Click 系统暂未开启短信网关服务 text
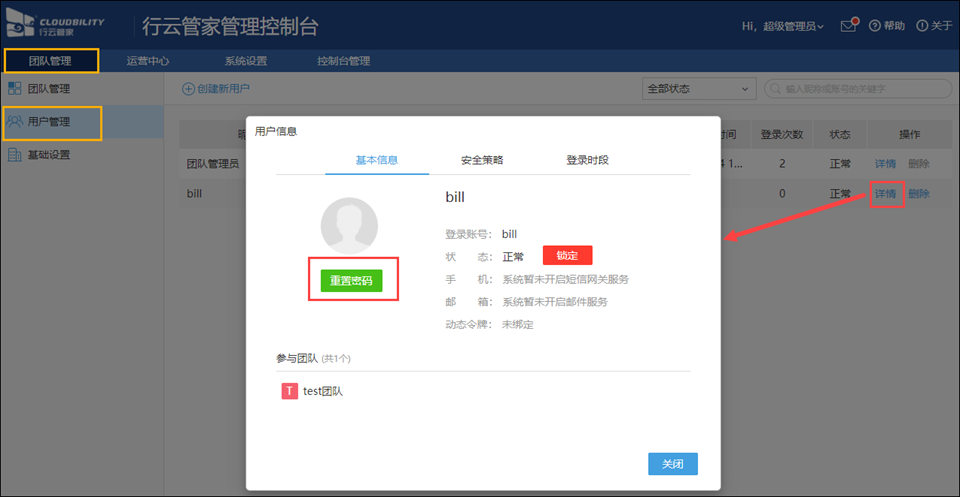 (x=565, y=279)
